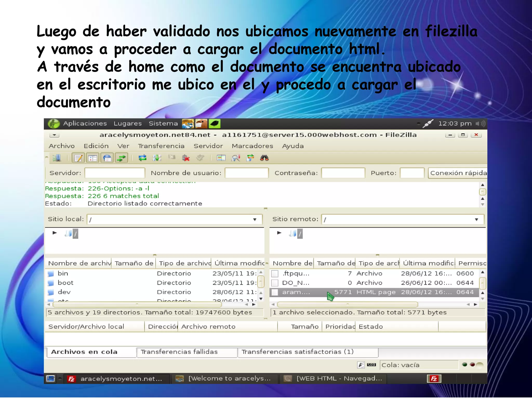Click the remote file list horizontal scrollbar
This screenshot has height=399, width=532.
pos(348,304)
